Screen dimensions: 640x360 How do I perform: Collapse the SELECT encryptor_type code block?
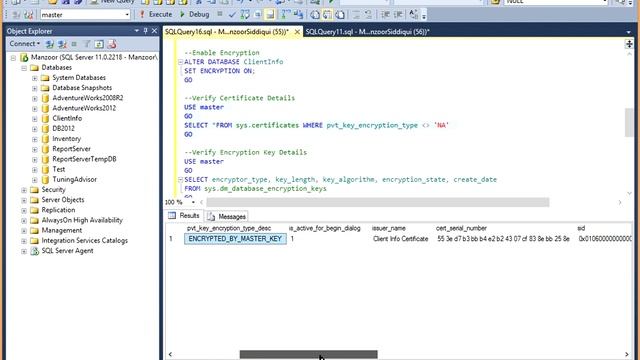click(x=180, y=180)
